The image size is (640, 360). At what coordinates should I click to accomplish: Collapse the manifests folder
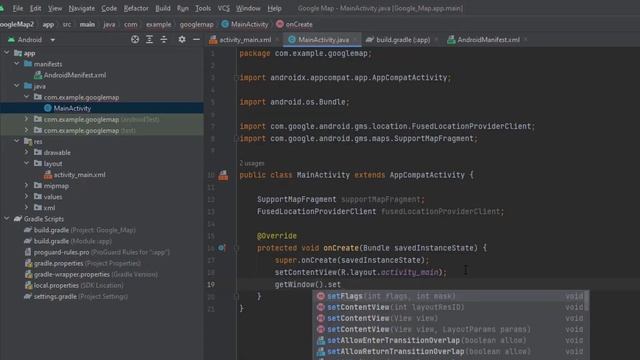coord(17,64)
